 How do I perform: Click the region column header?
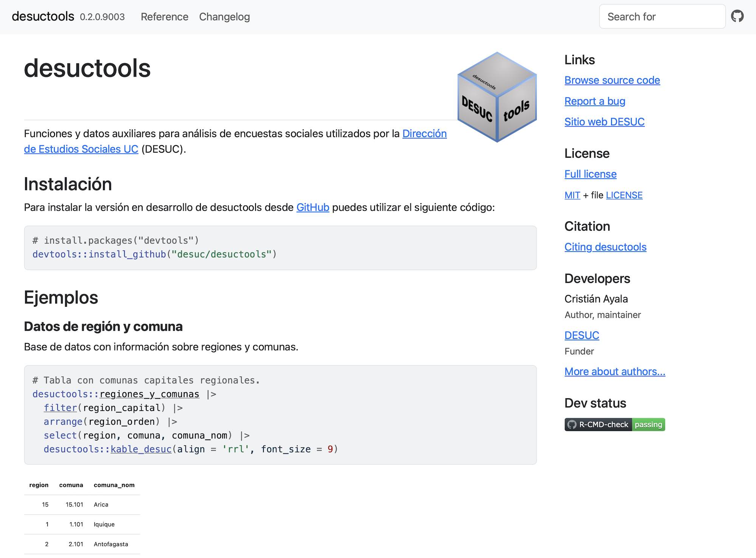pos(39,485)
